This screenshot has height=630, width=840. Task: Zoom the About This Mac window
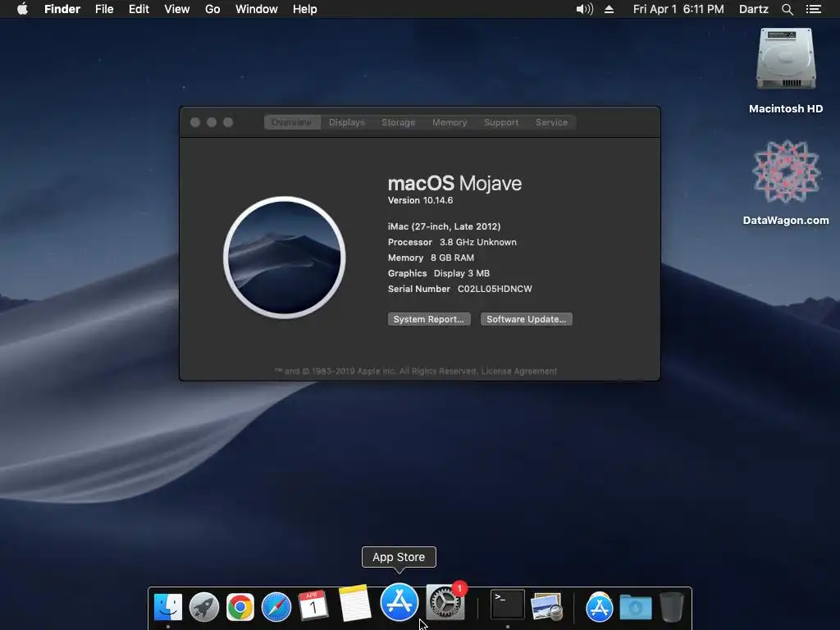[228, 122]
